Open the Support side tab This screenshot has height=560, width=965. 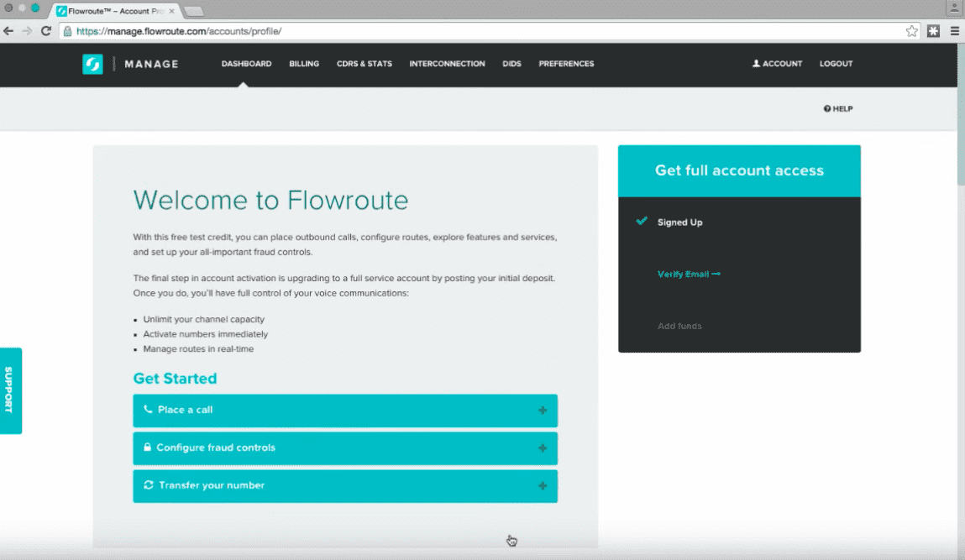pyautogui.click(x=10, y=390)
